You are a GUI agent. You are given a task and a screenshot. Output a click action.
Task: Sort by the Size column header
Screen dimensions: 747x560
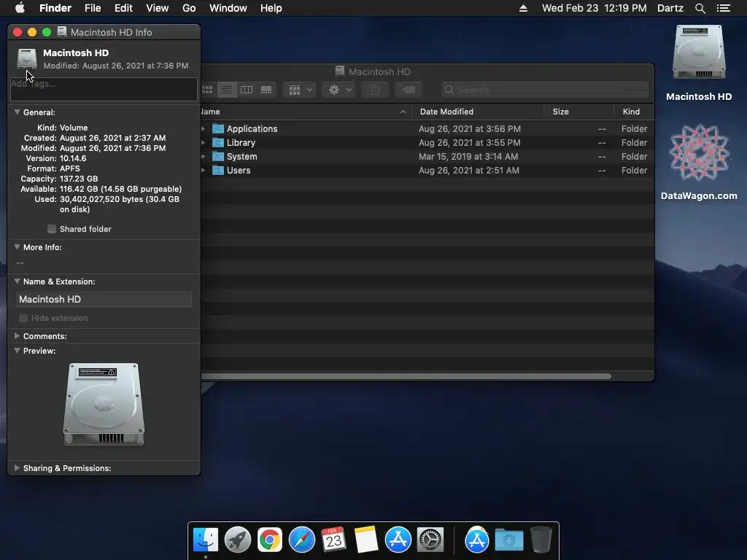[x=578, y=112]
